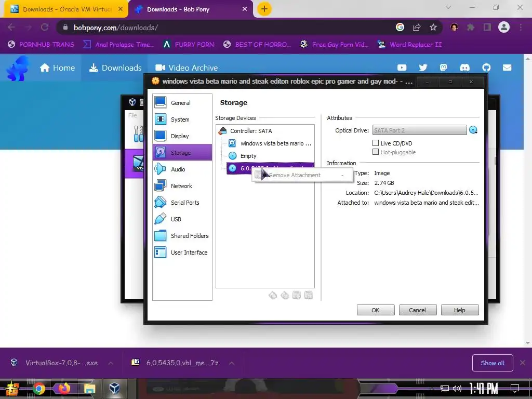The image size is (532, 399).
Task: Click the remove controller icon below storage tree
Action: (x=285, y=296)
